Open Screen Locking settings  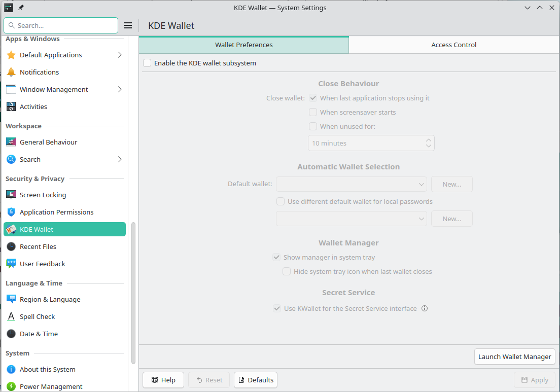64,195
